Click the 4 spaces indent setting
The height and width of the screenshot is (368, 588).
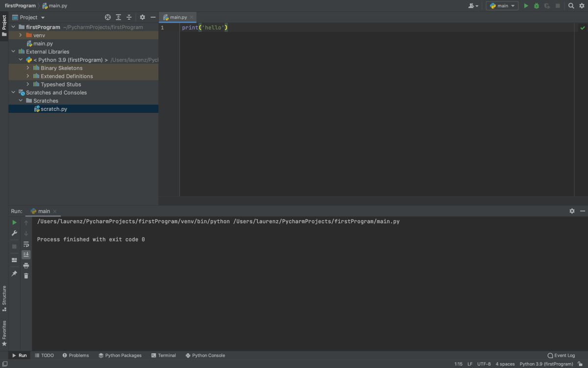point(505,364)
